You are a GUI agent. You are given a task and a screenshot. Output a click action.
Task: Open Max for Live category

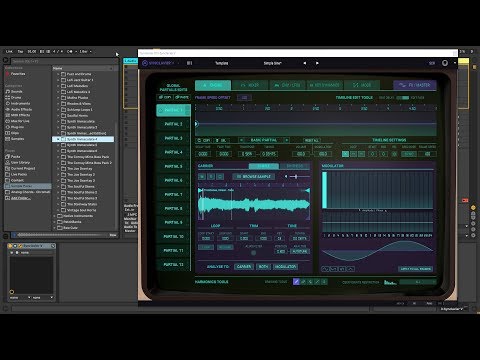click(20, 121)
